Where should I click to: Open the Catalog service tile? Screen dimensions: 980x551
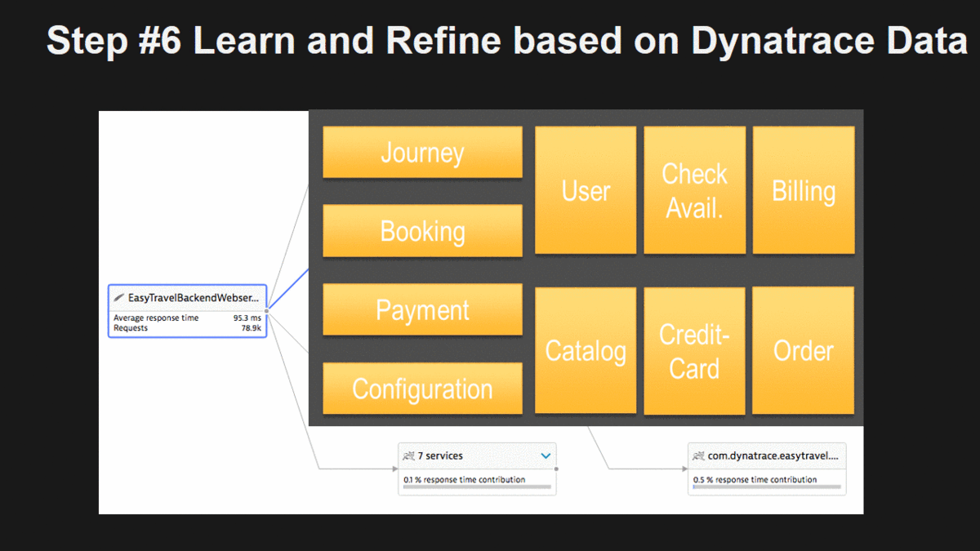[x=586, y=351]
